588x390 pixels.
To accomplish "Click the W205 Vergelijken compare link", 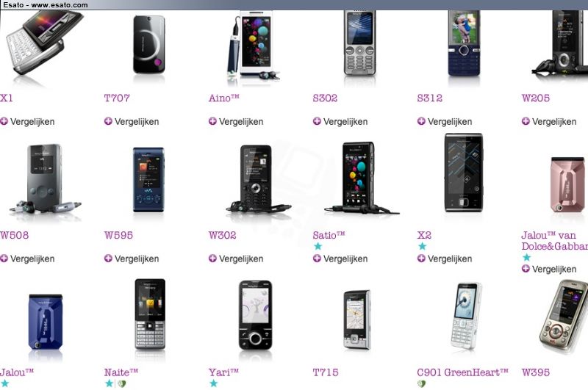I will (x=554, y=122).
